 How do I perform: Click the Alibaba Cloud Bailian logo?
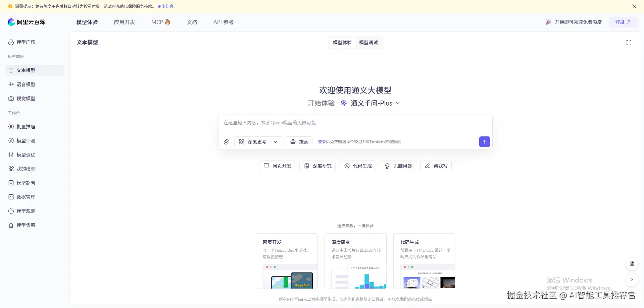coord(27,22)
